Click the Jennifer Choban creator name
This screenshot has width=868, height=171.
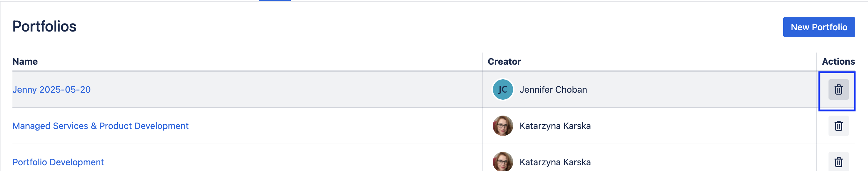tap(553, 89)
